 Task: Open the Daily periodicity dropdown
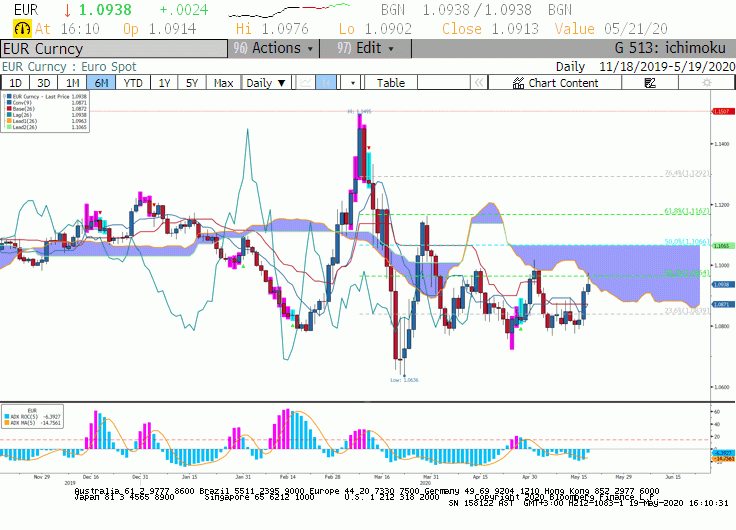(x=266, y=83)
